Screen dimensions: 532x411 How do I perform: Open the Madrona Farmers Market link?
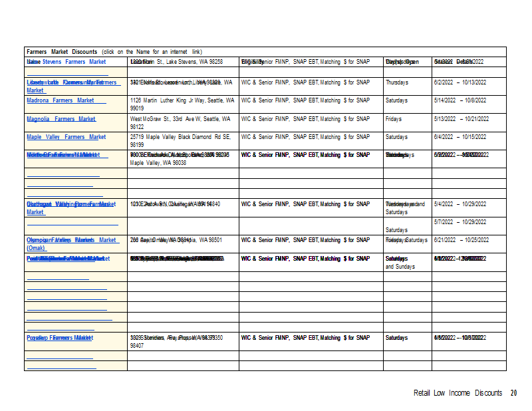pyautogui.click(x=61, y=100)
